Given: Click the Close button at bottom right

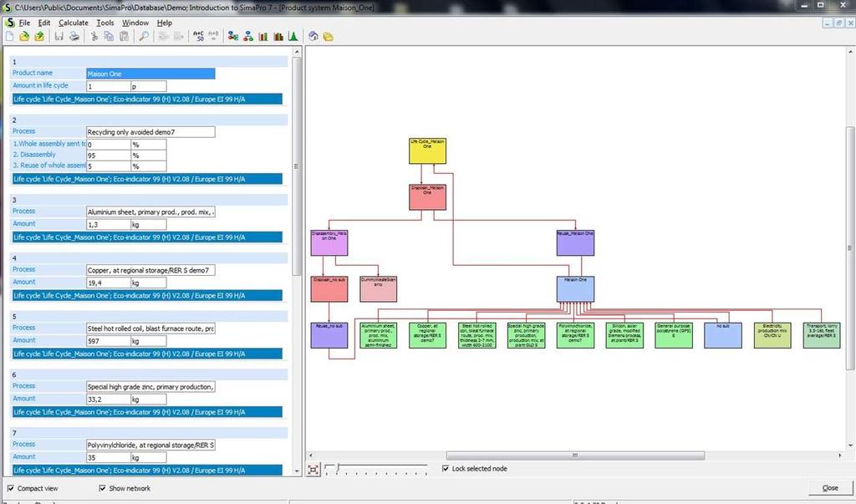Looking at the screenshot, I should 830,488.
